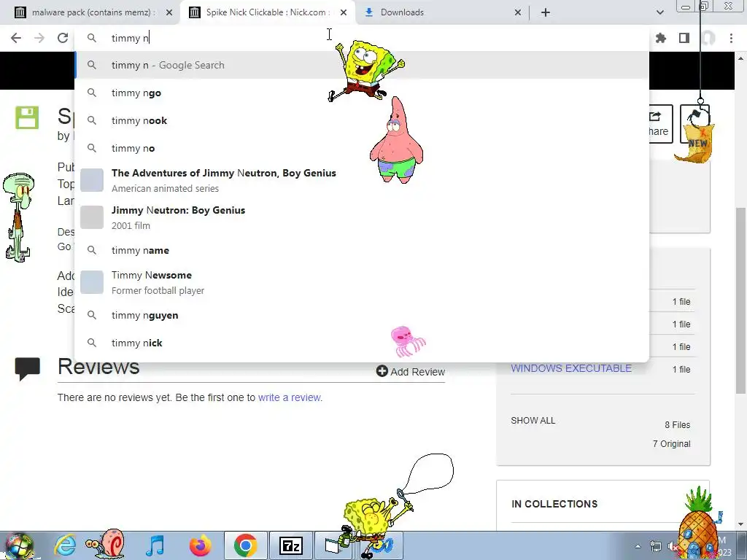Viewport: 747px width, 560px height.
Task: Select The Adventures of Jimmy Neutron suggestion
Action: (362, 180)
